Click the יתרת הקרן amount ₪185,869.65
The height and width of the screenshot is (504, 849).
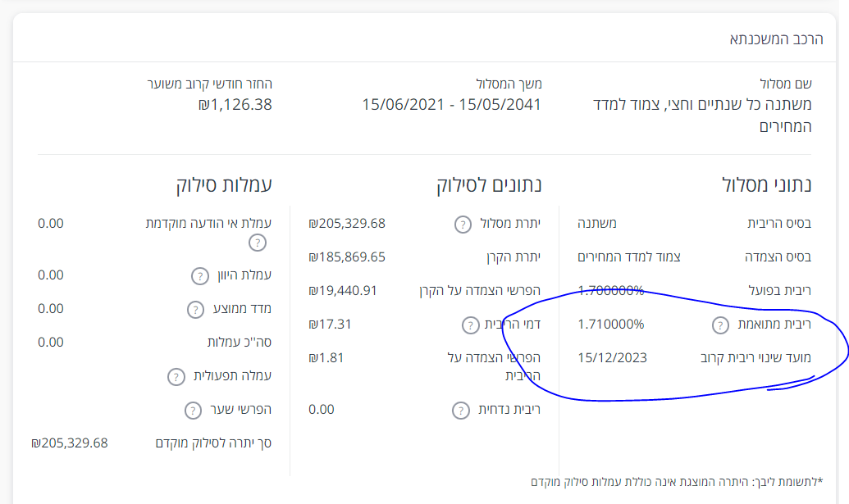(x=347, y=257)
